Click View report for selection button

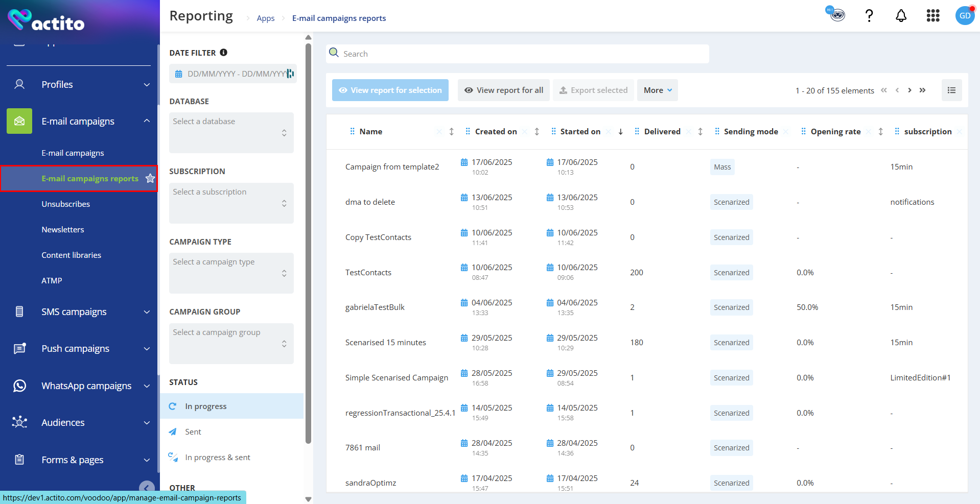(x=390, y=90)
